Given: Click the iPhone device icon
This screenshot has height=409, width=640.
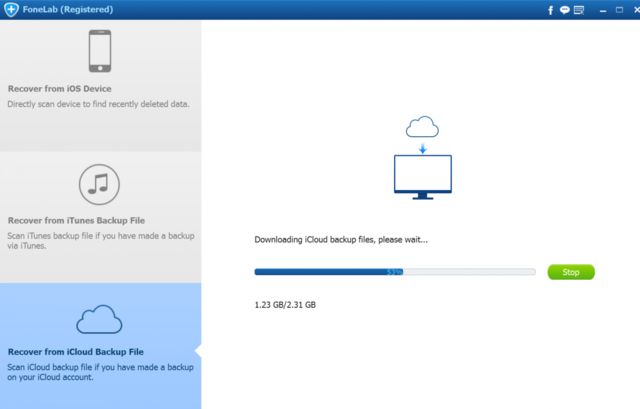Looking at the screenshot, I should 100,51.
